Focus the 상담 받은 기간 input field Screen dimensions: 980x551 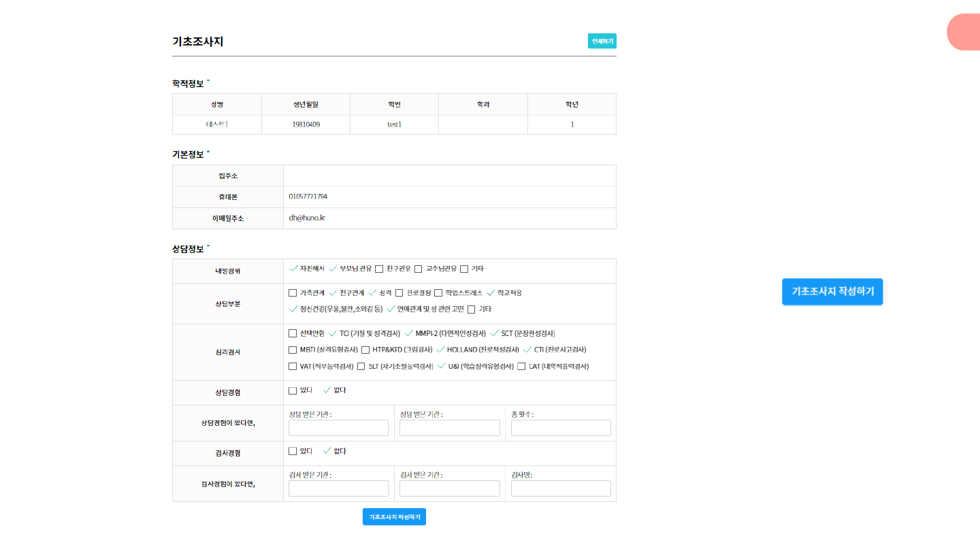coord(450,428)
